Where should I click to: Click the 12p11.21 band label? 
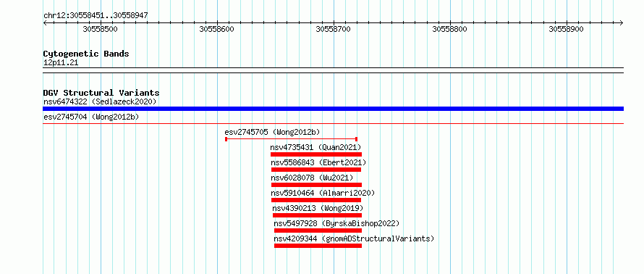[61, 63]
